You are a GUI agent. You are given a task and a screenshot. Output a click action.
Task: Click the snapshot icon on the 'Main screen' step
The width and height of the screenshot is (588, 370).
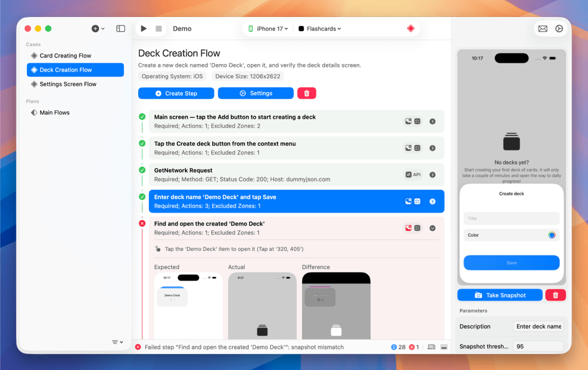tap(409, 122)
